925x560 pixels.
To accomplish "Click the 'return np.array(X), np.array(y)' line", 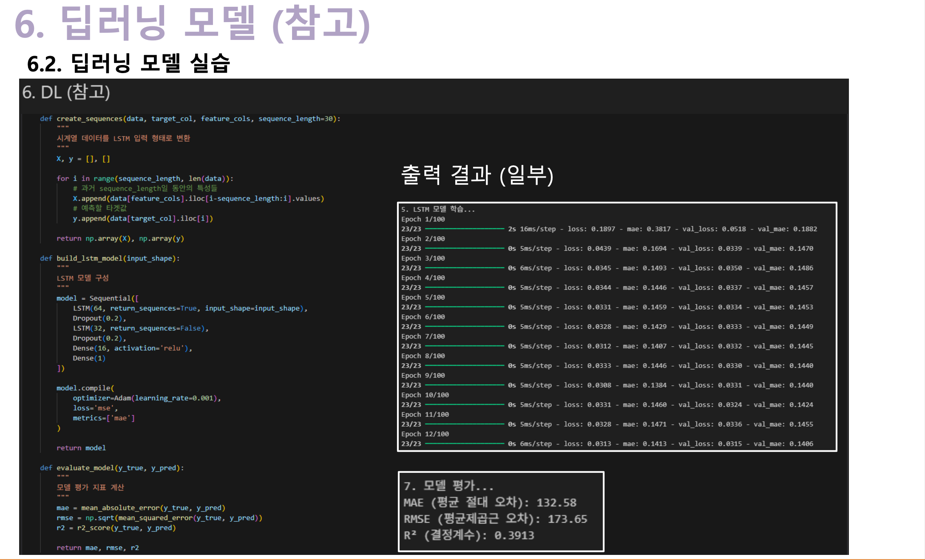I will [120, 239].
